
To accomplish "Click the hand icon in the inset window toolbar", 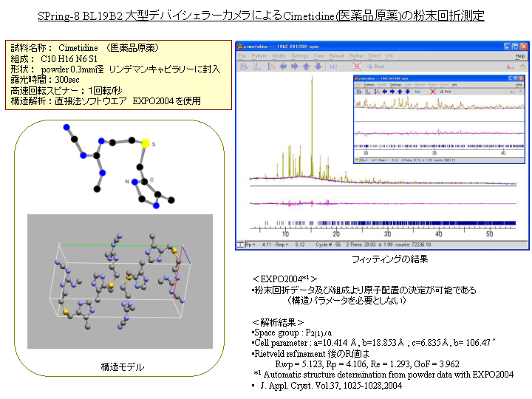I will [521, 92].
